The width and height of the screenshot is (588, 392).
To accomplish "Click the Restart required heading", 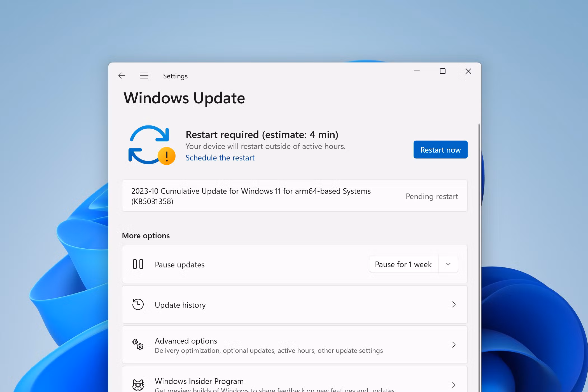I will click(x=262, y=135).
